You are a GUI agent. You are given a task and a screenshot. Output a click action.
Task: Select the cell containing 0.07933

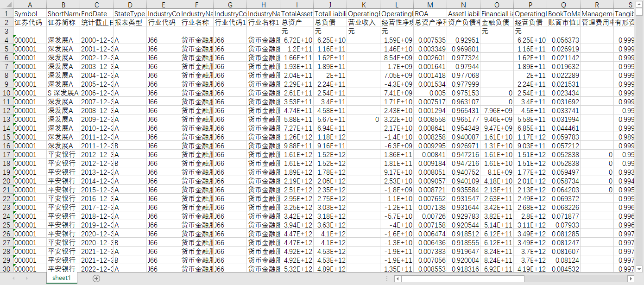(563, 225)
